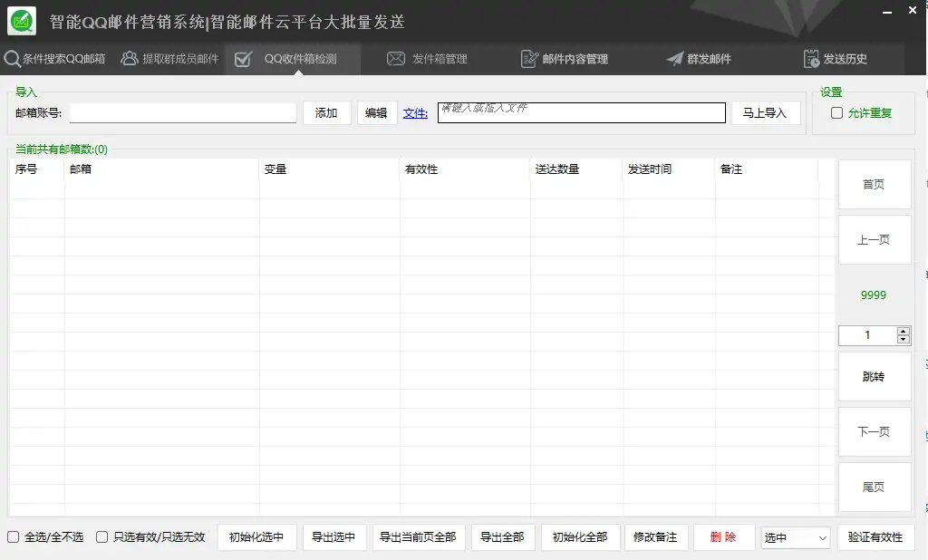The height and width of the screenshot is (560, 928).
Task: Click the group members icon for 提取群成员邮件
Action: 129,58
